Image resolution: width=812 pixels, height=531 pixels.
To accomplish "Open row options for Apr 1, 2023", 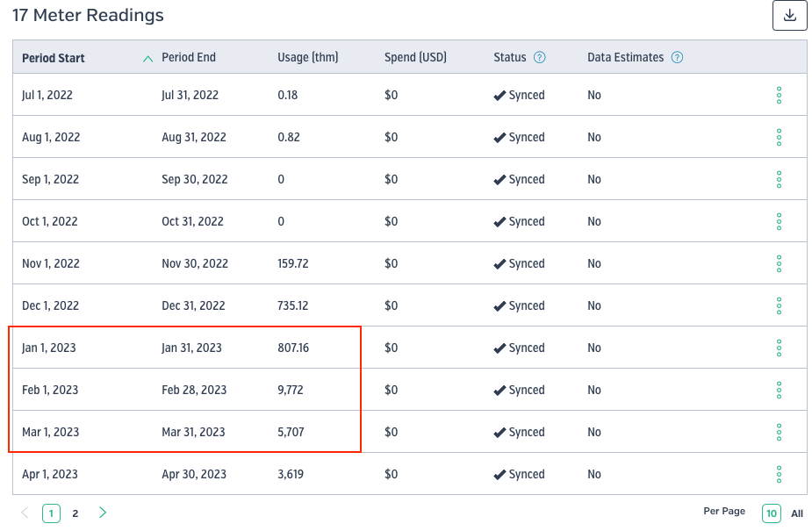I will [779, 474].
